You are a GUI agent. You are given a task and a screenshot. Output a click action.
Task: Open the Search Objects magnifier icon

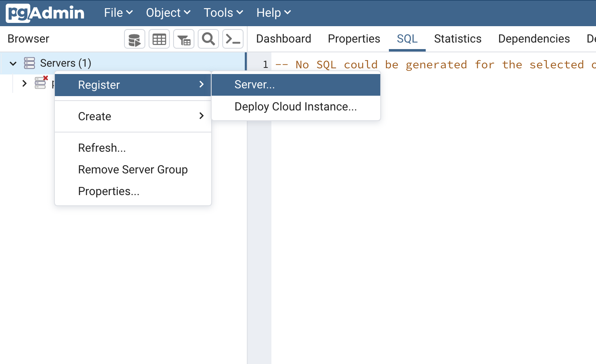click(208, 39)
